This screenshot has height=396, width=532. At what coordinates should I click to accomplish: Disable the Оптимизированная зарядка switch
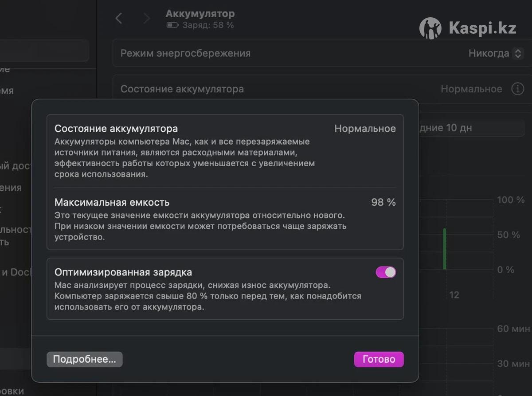(386, 272)
